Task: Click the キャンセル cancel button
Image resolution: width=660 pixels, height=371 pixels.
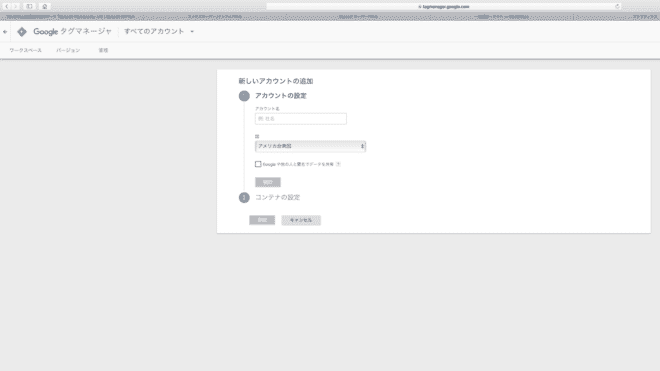Action: (301, 220)
